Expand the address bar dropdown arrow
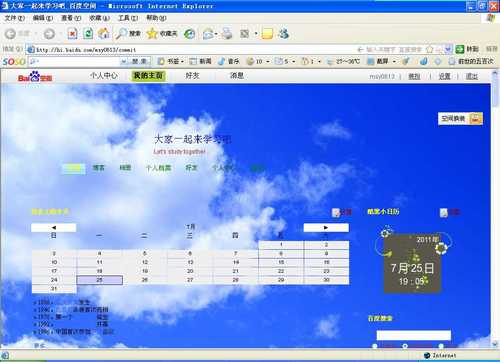Image resolution: width=500 pixels, height=362 pixels. 448,50
